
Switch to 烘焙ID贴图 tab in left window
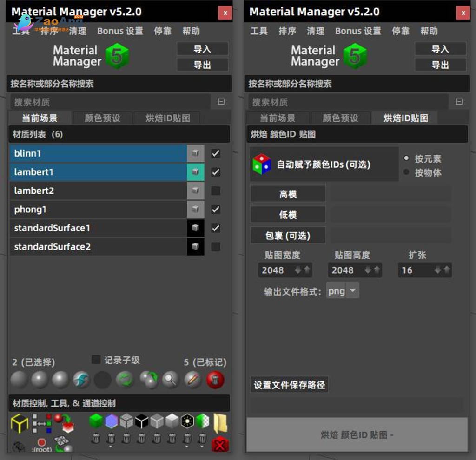[x=168, y=118]
